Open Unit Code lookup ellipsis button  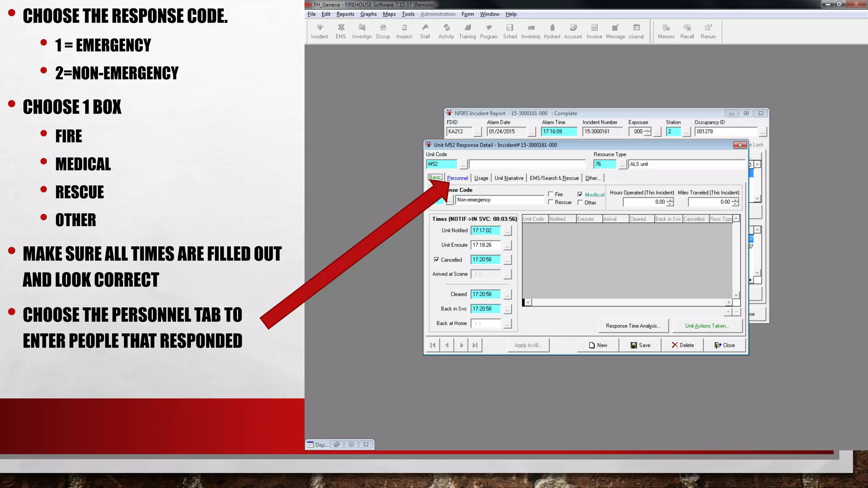[x=463, y=164]
